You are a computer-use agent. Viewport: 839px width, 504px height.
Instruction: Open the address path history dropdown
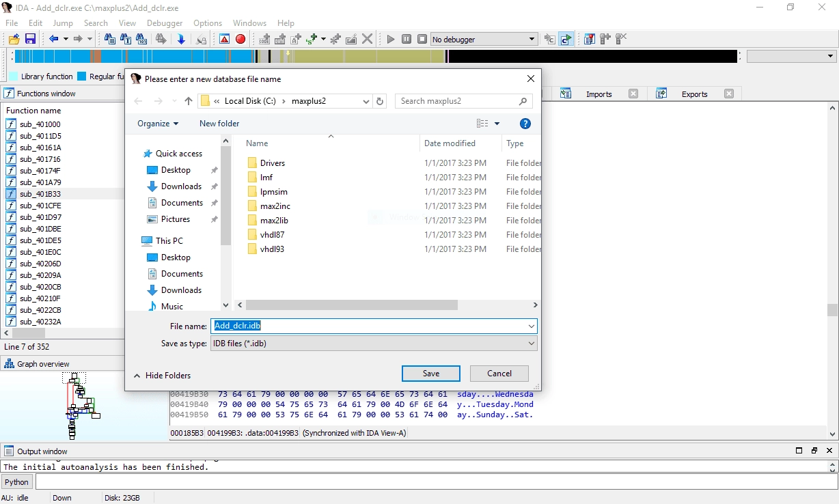pyautogui.click(x=366, y=101)
